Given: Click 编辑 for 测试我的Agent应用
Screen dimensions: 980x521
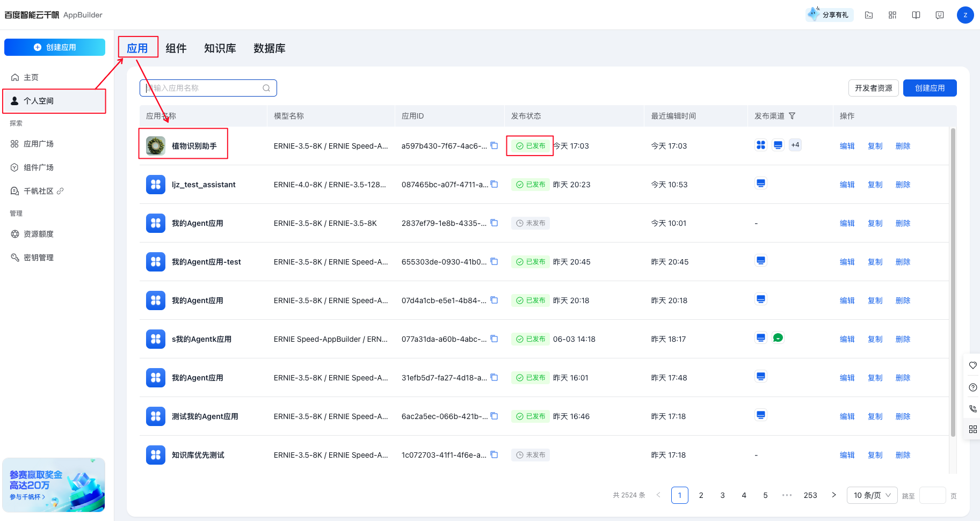Looking at the screenshot, I should [847, 416].
